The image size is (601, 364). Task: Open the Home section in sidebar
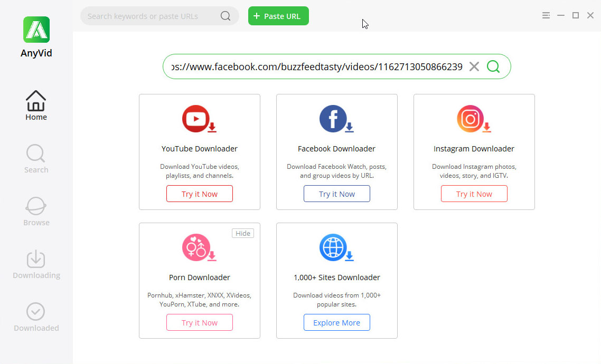pyautogui.click(x=36, y=106)
